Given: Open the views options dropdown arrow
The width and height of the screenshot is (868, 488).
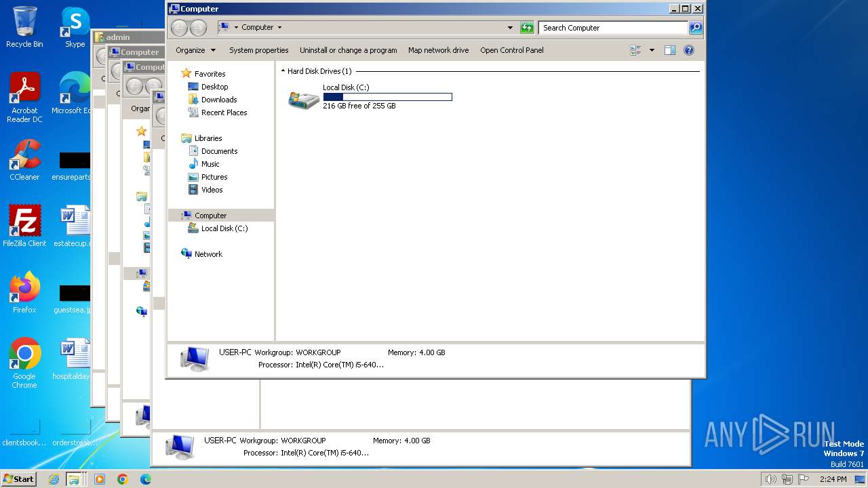Looking at the screenshot, I should [x=652, y=50].
